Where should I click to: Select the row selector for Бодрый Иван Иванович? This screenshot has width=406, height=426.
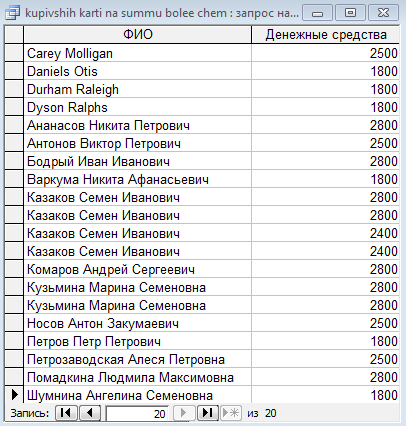pos(14,161)
